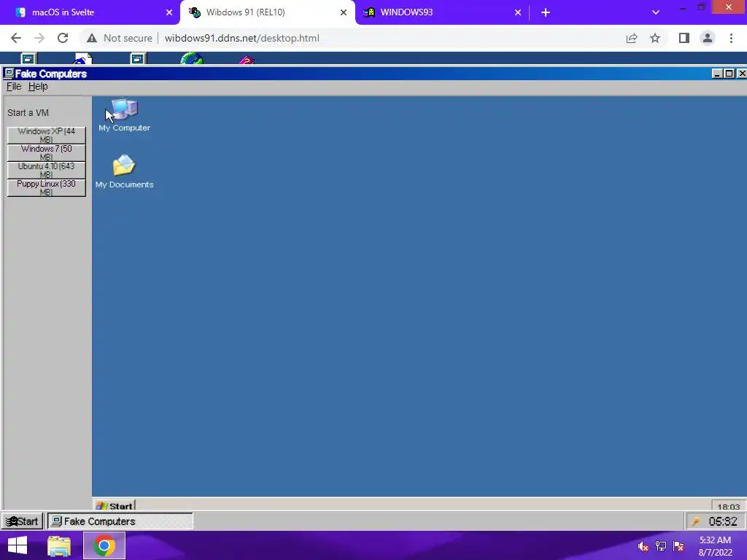Open the Windows Start button
The width and height of the screenshot is (747, 560).
pyautogui.click(x=18, y=545)
